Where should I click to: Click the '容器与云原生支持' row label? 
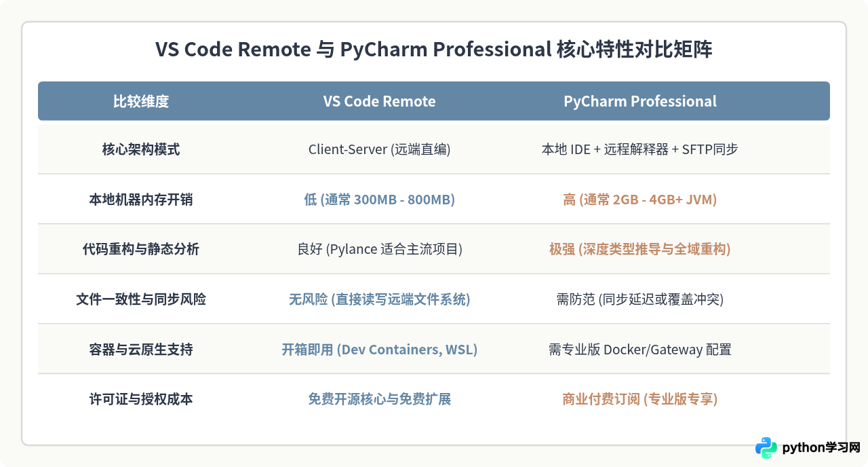[x=141, y=350]
